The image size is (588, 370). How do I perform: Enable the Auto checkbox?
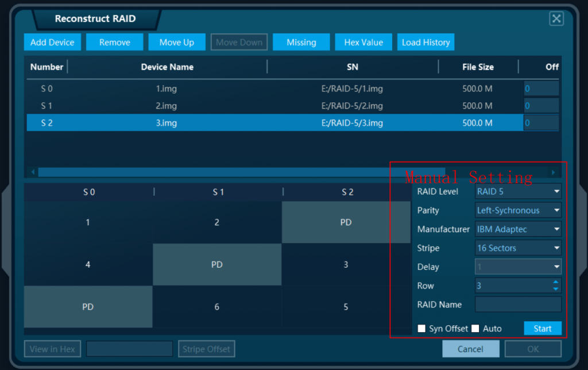pos(475,328)
